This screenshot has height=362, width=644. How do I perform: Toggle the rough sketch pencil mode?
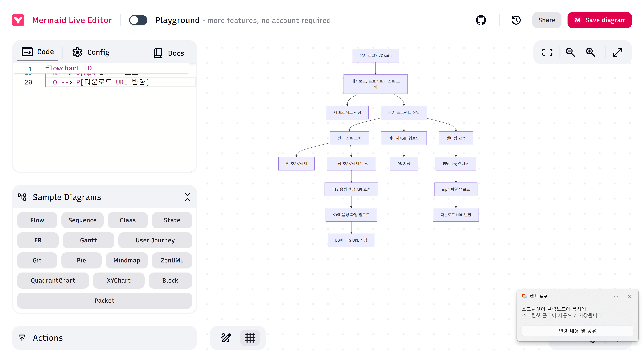[x=226, y=338]
